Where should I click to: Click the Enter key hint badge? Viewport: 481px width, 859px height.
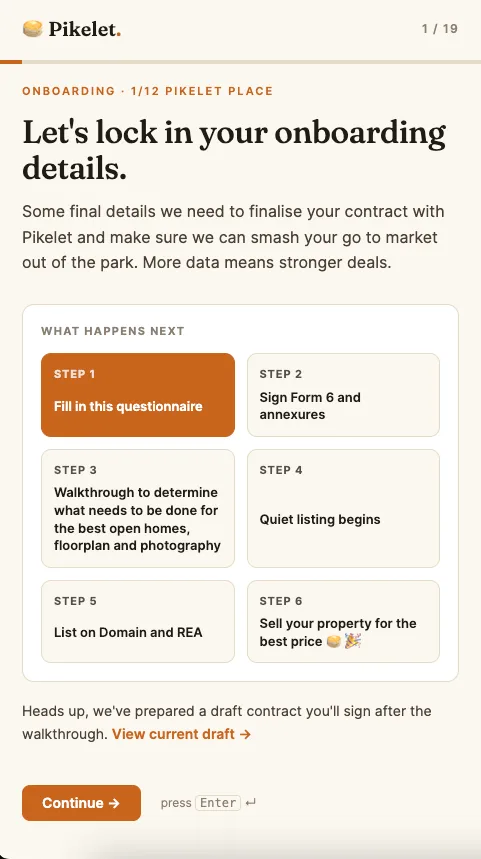[218, 803]
